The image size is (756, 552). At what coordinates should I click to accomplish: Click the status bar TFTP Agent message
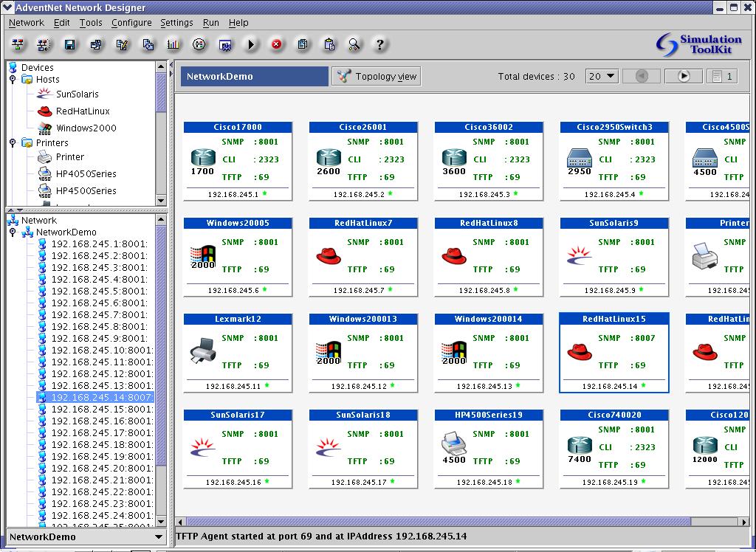322,536
